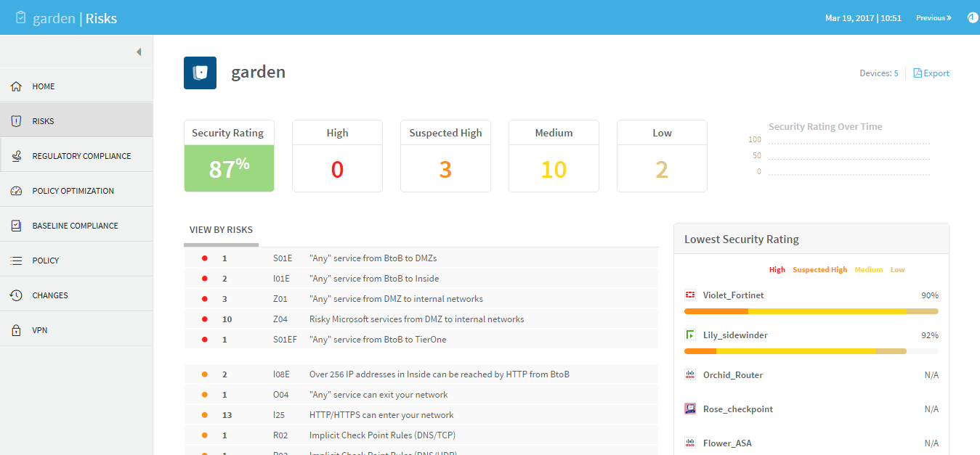Screen dimensions: 980x455
Task: Click the Changes history clock icon
Action: point(16,295)
